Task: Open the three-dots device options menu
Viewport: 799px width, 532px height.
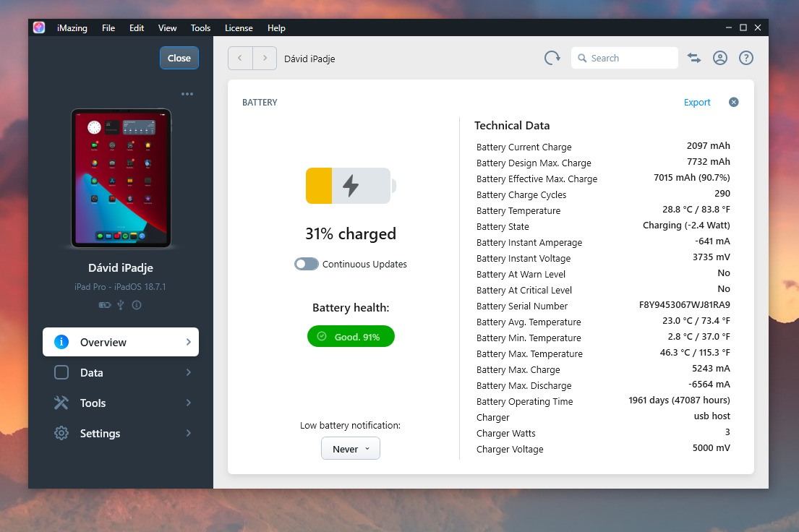Action: [x=187, y=94]
